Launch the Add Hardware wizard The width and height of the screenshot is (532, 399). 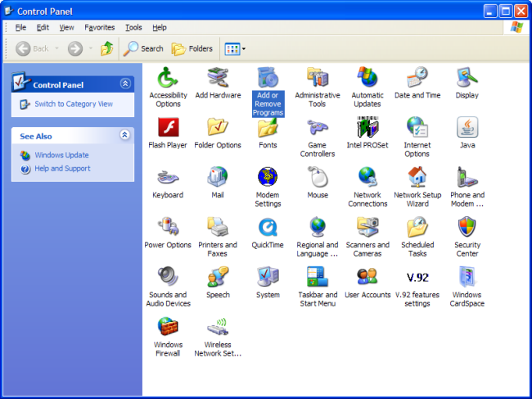coord(218,83)
